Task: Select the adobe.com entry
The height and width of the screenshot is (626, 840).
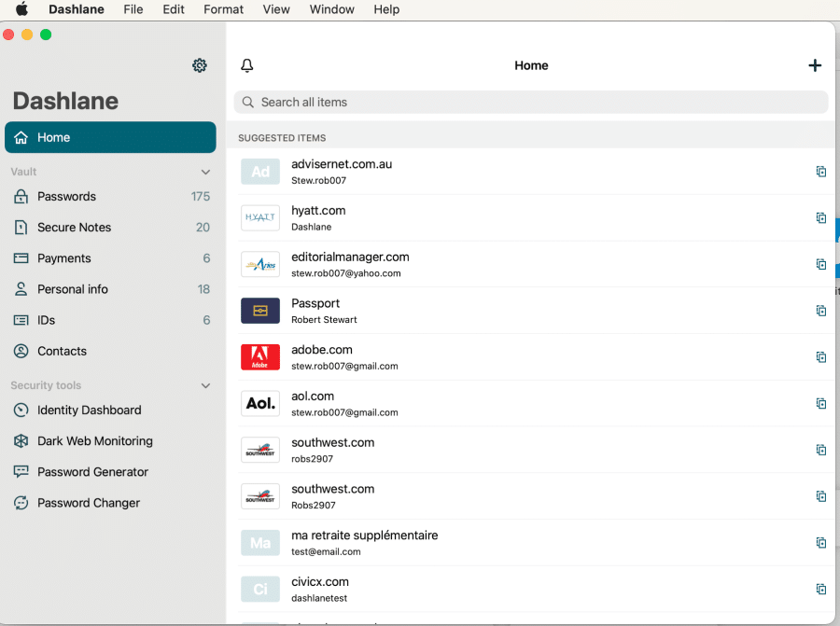Action: pyautogui.click(x=530, y=357)
